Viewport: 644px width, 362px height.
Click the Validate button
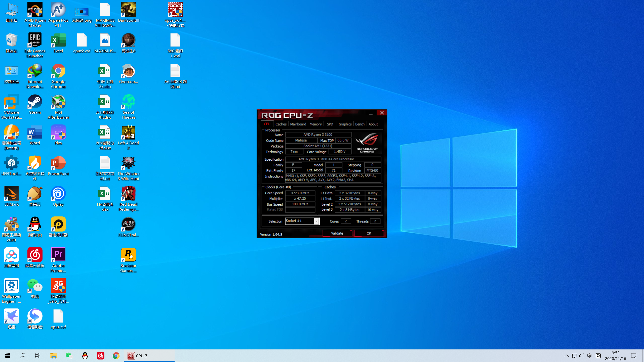point(337,233)
